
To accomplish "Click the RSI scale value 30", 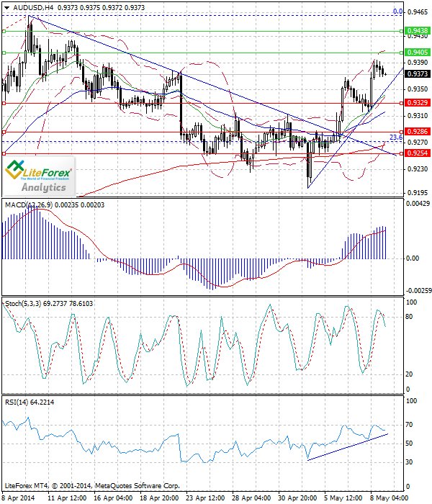I will pyautogui.click(x=409, y=462).
